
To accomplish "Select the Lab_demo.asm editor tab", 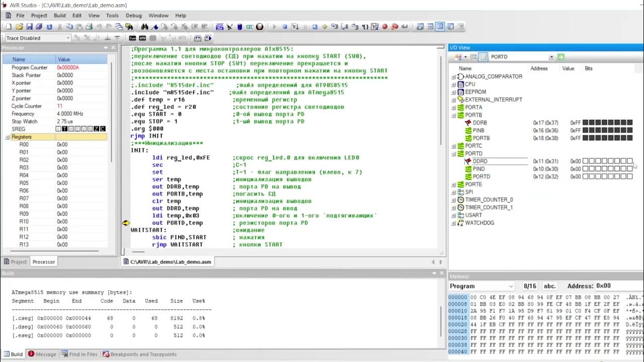I will tap(167, 262).
